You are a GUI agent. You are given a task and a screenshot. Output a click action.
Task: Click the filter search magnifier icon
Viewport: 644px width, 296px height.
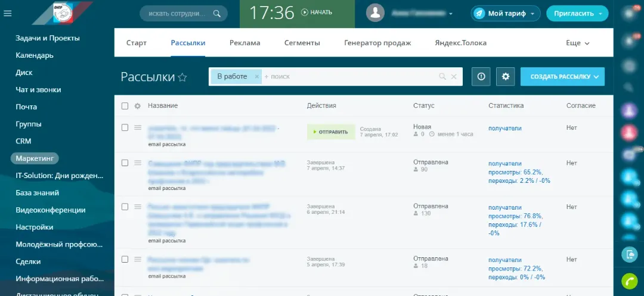coord(442,77)
